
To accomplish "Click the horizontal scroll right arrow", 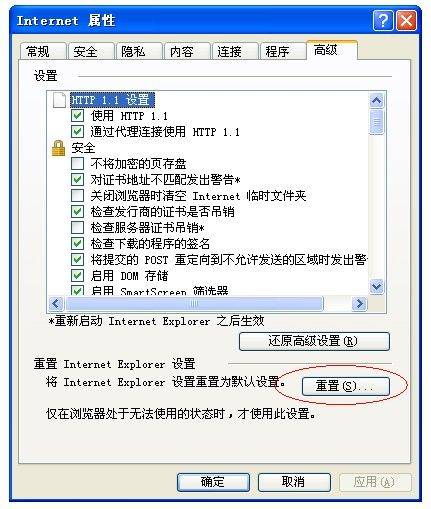I will [x=359, y=304].
